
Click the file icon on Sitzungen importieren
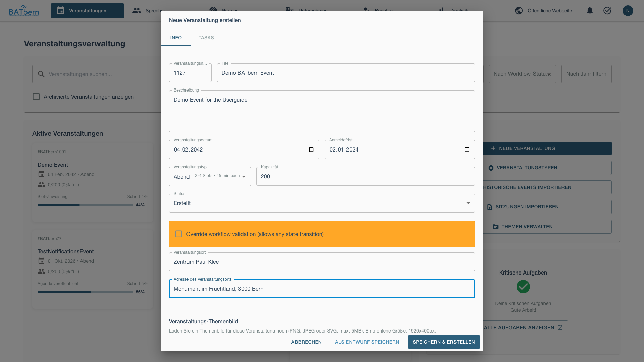[490, 207]
